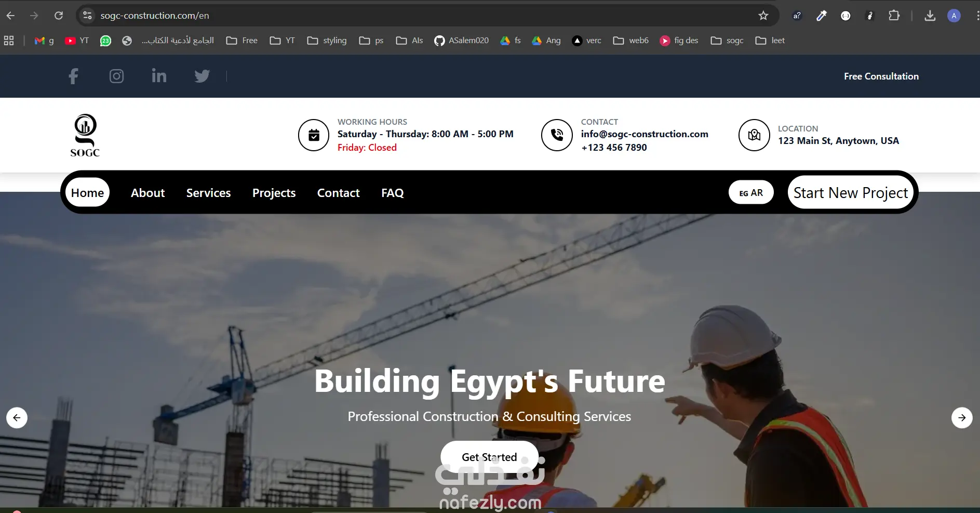Expand the YT bookmarks folder

tap(282, 41)
